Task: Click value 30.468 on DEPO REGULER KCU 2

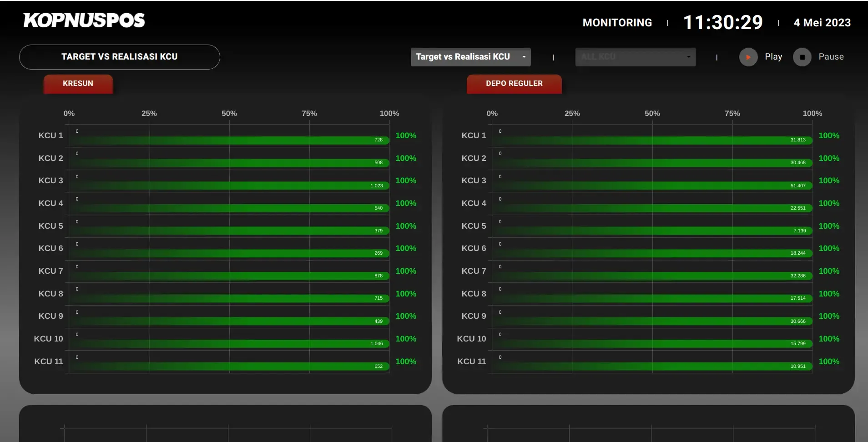Action: point(798,163)
